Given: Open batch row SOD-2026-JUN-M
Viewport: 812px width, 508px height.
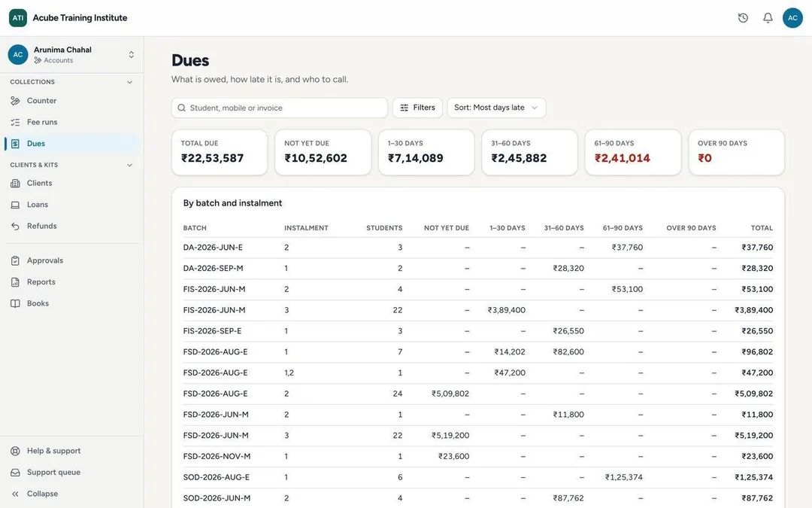Looking at the screenshot, I should 478,498.
